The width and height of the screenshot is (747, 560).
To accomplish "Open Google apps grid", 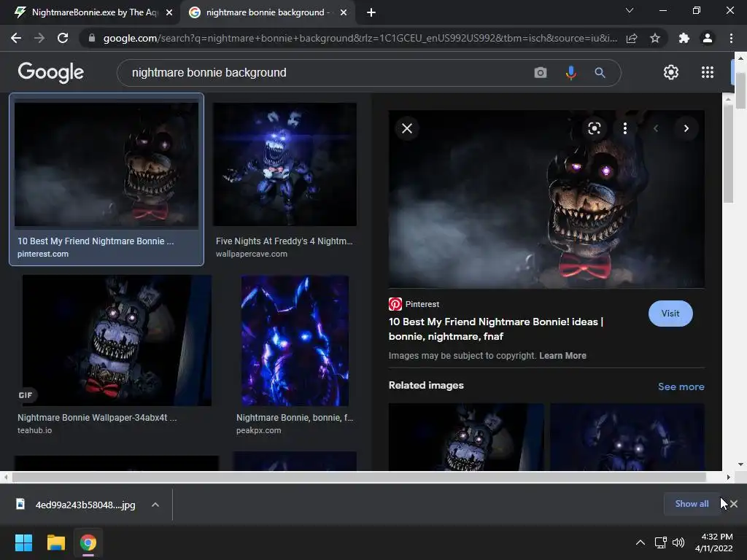I will (x=708, y=72).
